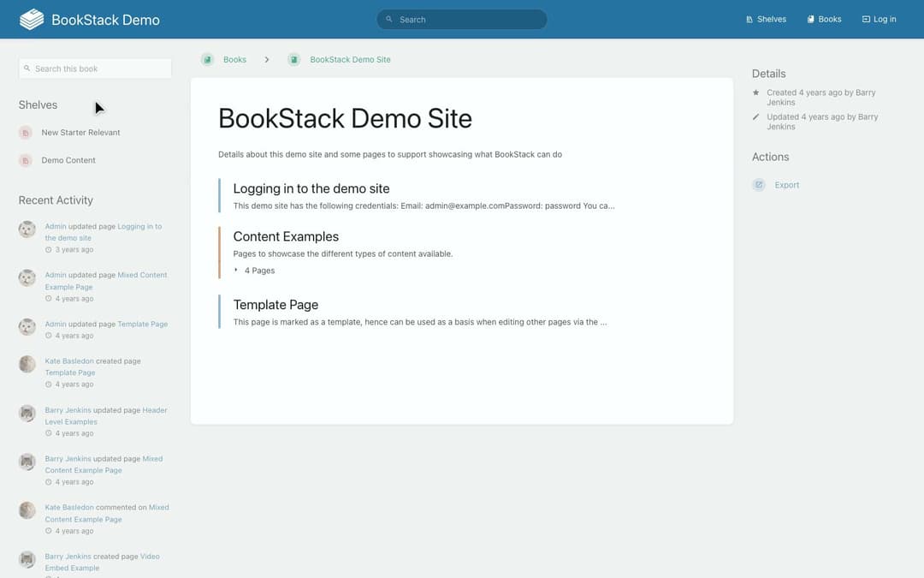Open the BookStack Demo home title

click(x=105, y=20)
